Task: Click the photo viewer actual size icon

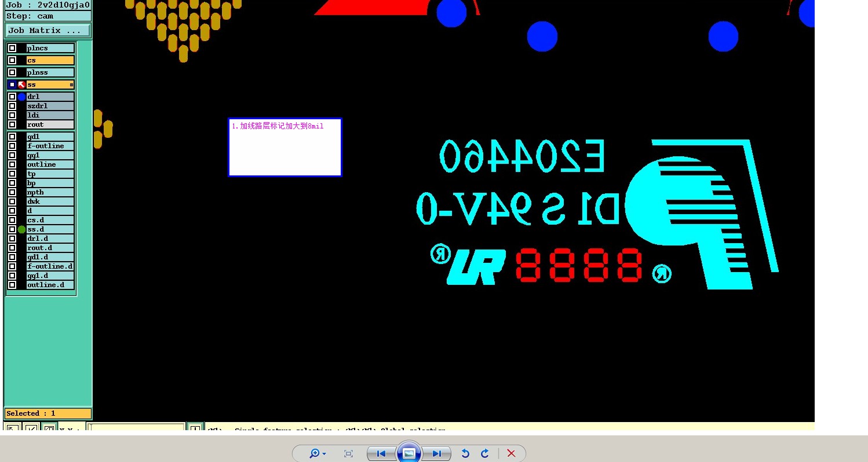Action: point(348,453)
